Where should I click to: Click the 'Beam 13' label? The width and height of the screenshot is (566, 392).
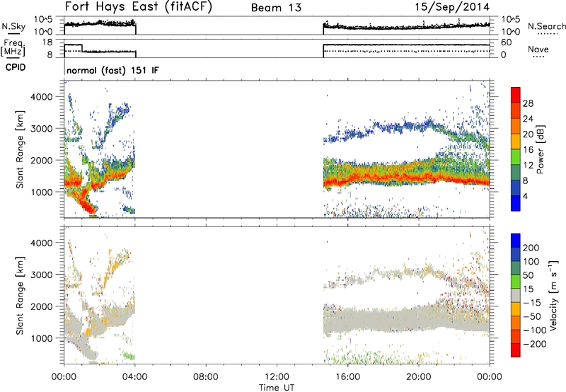tap(276, 8)
